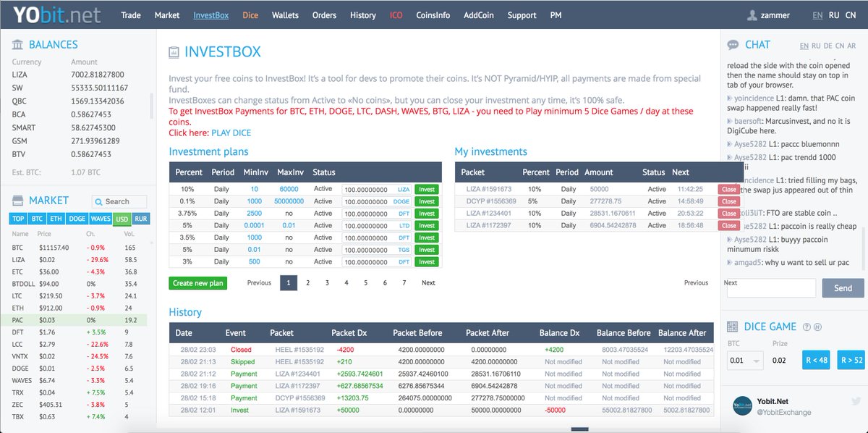868x433 pixels.
Task: Close the LIZA #1172397 investment
Action: pyautogui.click(x=728, y=225)
